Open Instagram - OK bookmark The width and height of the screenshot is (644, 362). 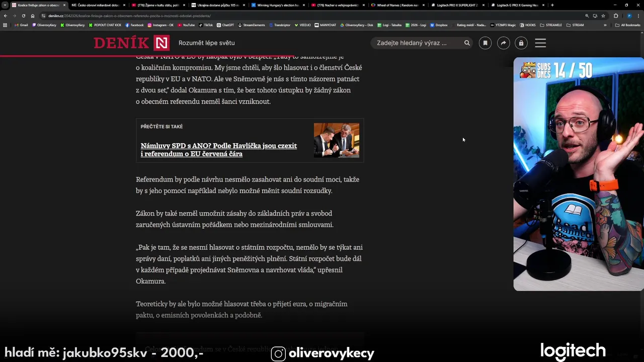pyautogui.click(x=161, y=25)
